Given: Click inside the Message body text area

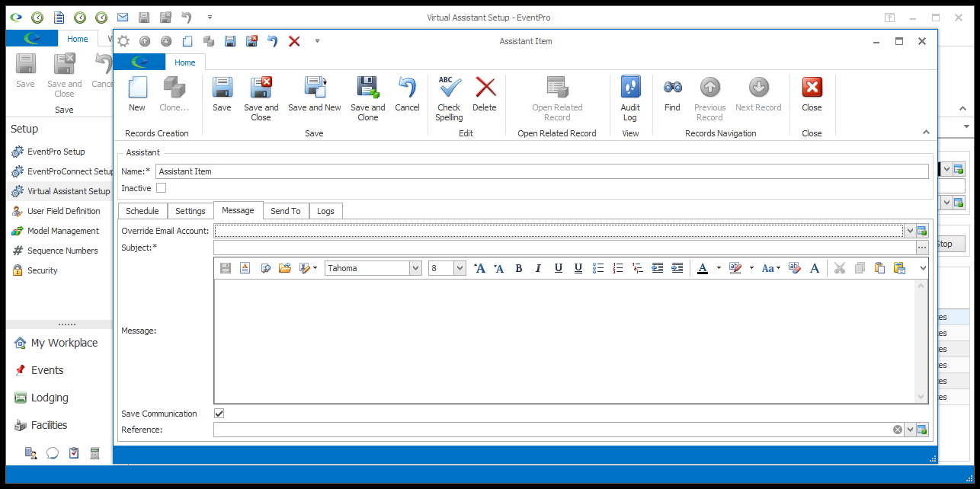Looking at the screenshot, I should (x=565, y=341).
